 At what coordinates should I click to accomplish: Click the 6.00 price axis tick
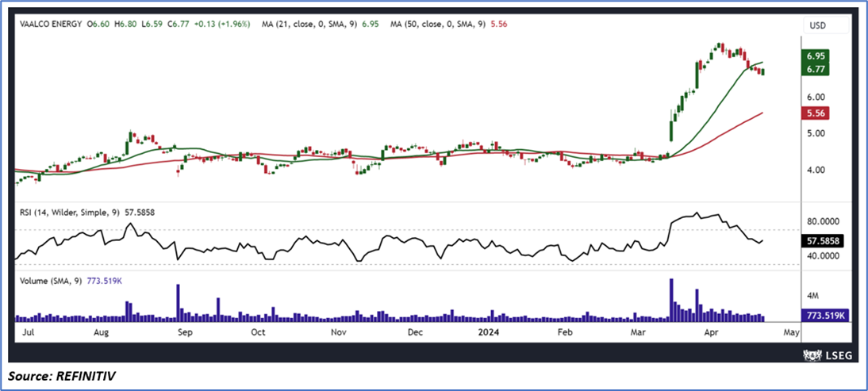[x=816, y=97]
